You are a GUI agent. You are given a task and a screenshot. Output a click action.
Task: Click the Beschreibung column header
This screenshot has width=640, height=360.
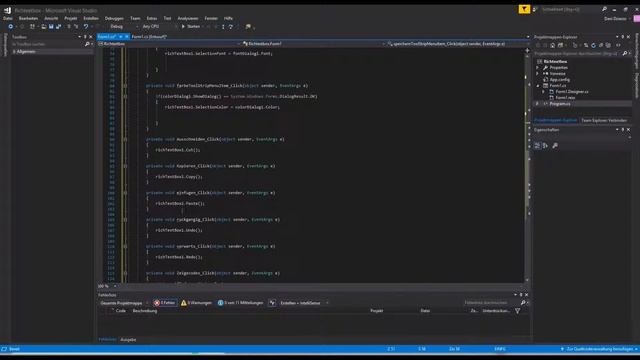[x=144, y=311]
